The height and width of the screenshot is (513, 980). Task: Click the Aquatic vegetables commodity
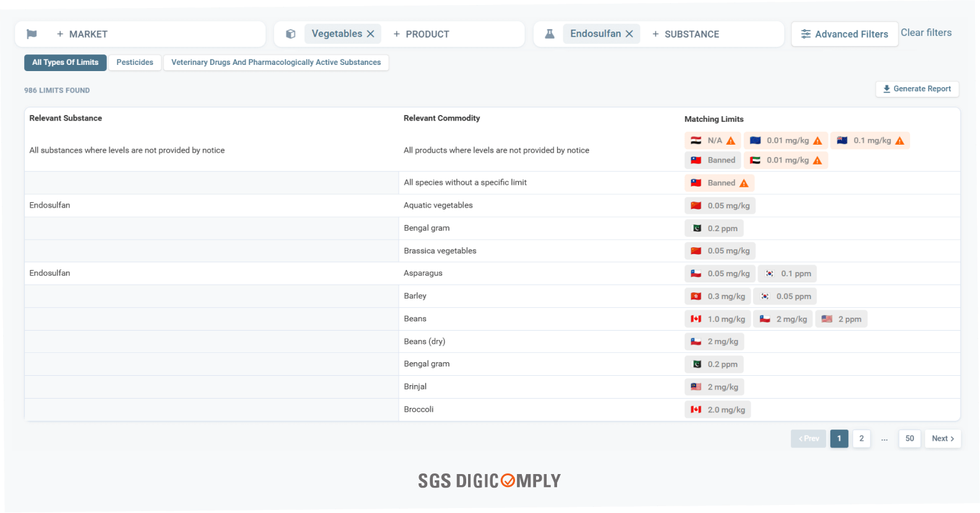[x=438, y=205]
